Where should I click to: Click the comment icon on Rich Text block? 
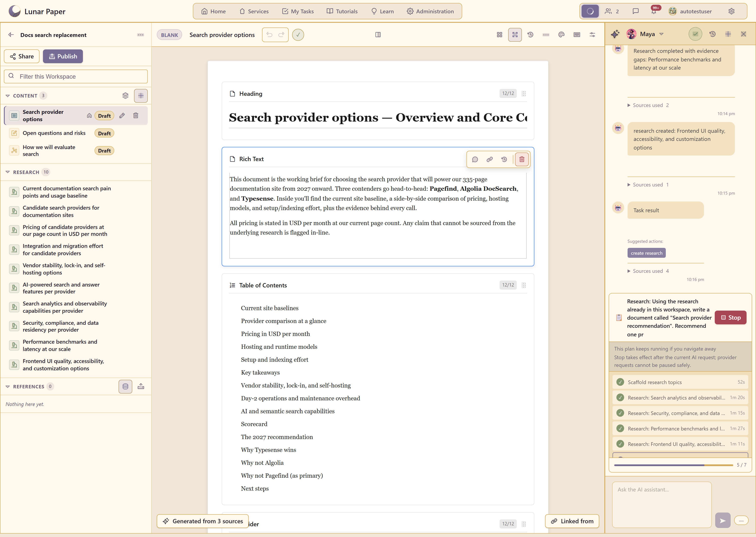click(x=475, y=159)
